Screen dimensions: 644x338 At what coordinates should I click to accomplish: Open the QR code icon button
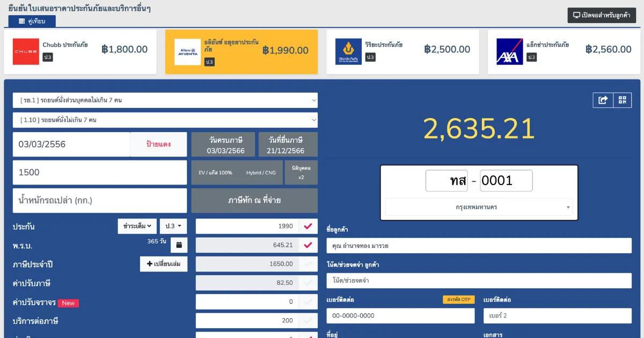pos(622,100)
